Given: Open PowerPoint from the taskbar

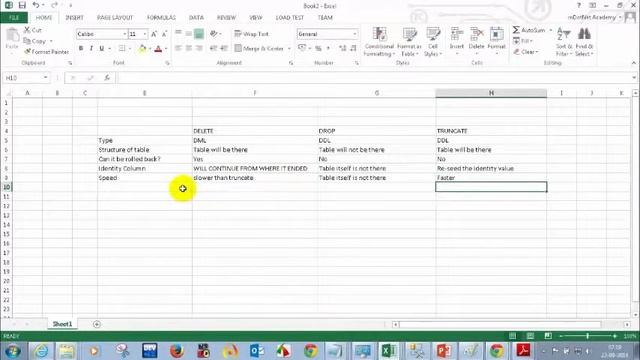Looking at the screenshot, I should pos(443,351).
